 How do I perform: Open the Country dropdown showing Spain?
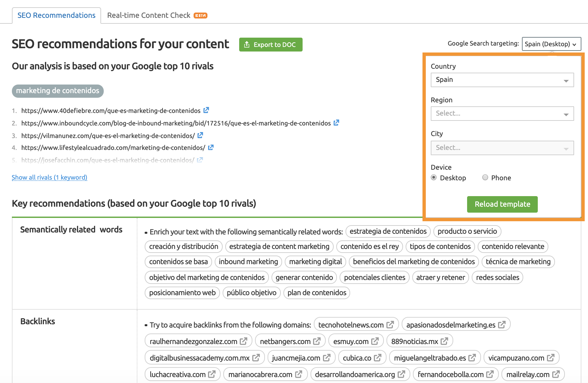point(502,80)
